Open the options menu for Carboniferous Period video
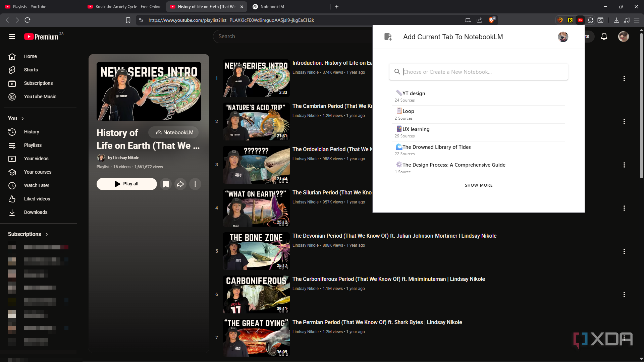Screen dimensions: 644x362 pos(624,295)
